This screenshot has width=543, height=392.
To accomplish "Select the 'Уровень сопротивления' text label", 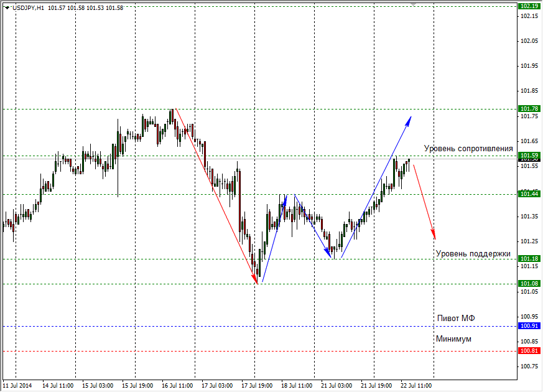I will click(x=468, y=149).
